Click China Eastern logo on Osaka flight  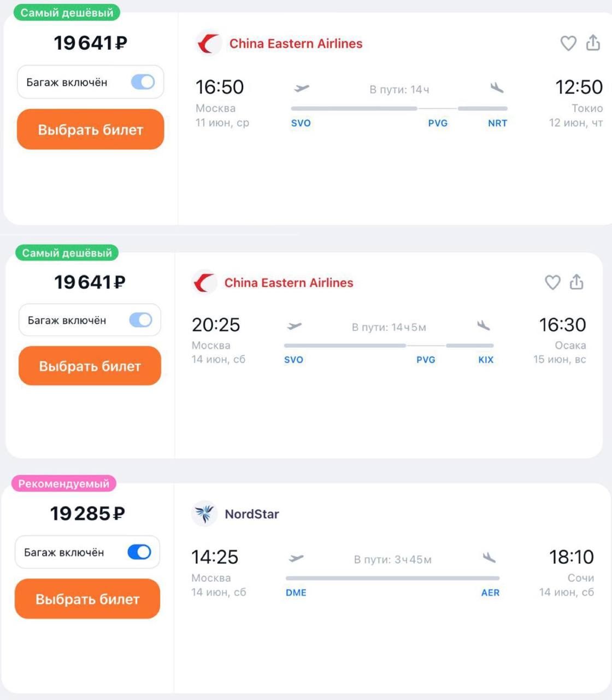click(x=204, y=283)
